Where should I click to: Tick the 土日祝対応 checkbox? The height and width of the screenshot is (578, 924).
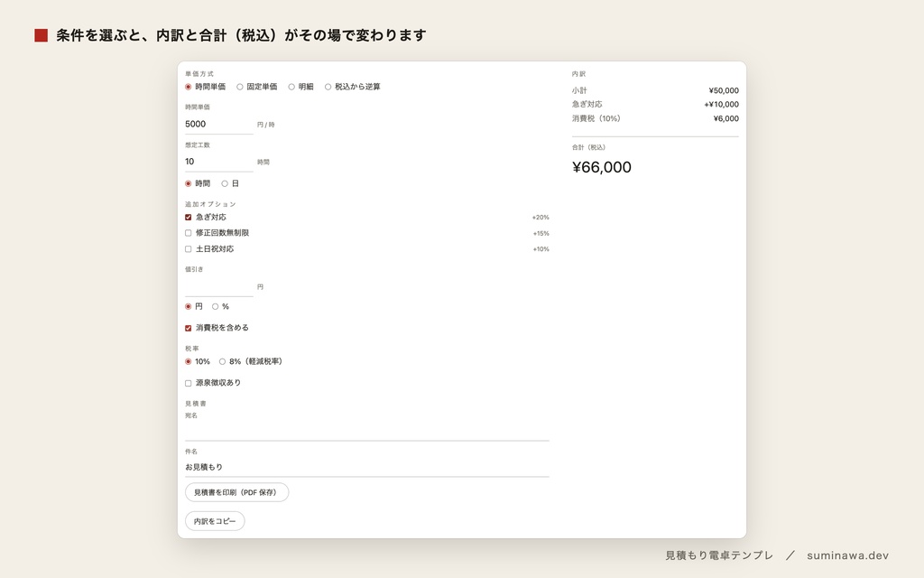188,249
